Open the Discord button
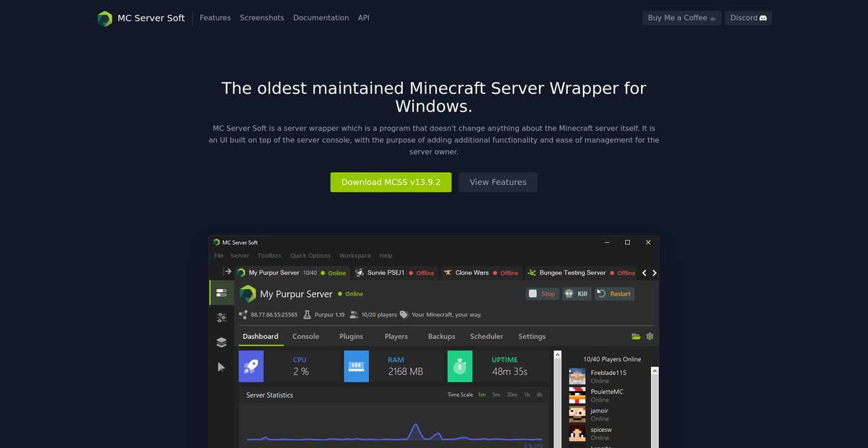868x448 pixels. tap(749, 18)
